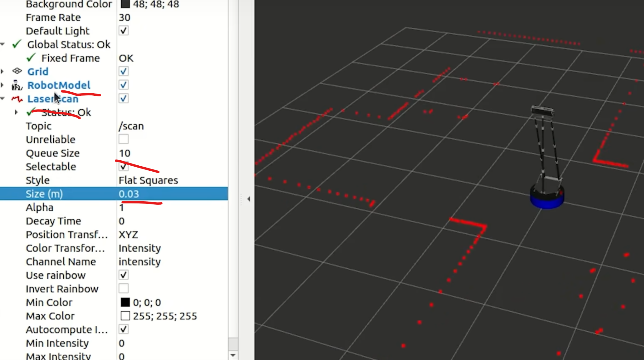Click the scrollbar down arrow
The width and height of the screenshot is (644, 360).
(233, 355)
